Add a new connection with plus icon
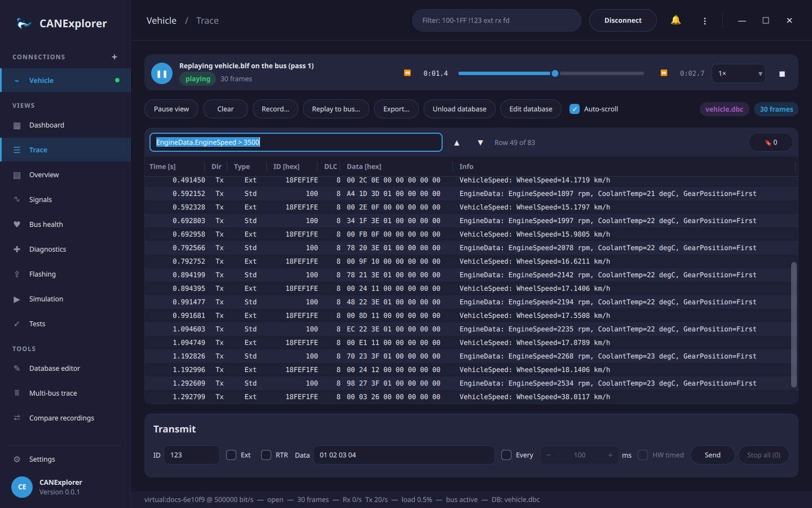This screenshot has height=508, width=812. pyautogui.click(x=114, y=57)
